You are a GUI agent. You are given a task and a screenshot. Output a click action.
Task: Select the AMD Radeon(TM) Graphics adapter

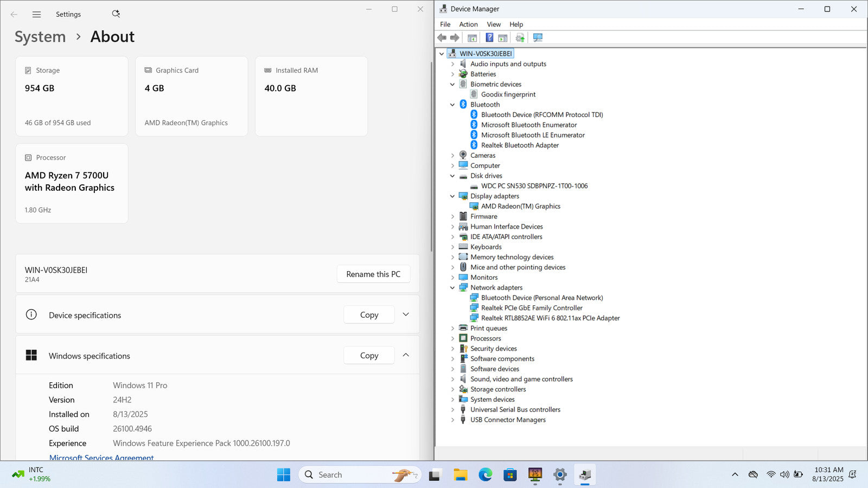point(520,207)
